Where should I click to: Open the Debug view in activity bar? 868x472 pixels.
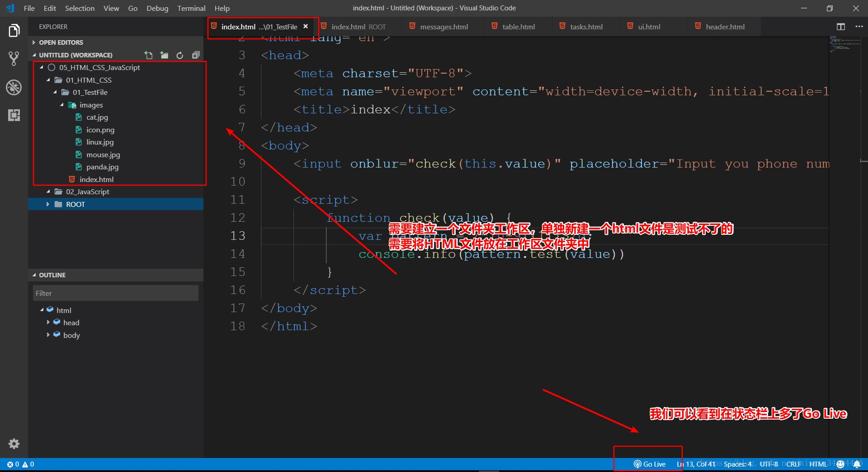click(14, 87)
